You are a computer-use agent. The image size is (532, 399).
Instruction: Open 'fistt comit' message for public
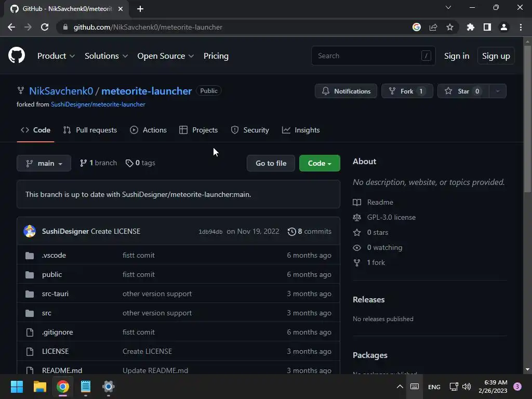138,274
